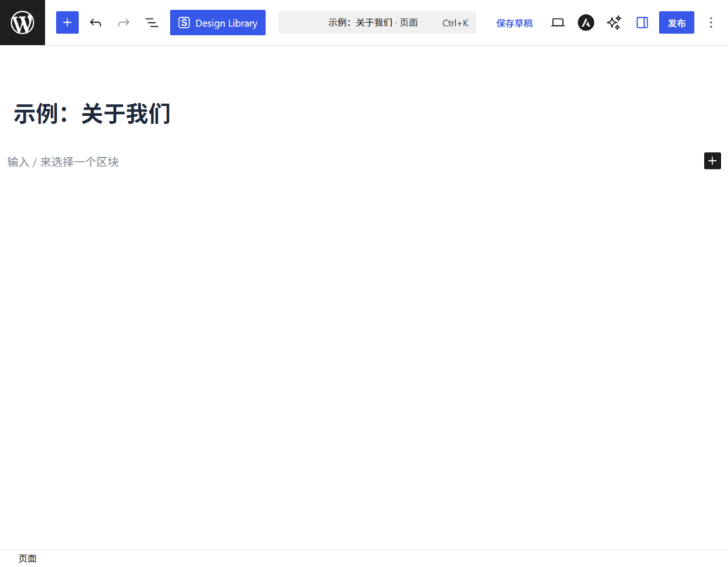Viewport: 728px width, 567px height.
Task: Open the AI assistant sparkle icon
Action: [x=614, y=22]
